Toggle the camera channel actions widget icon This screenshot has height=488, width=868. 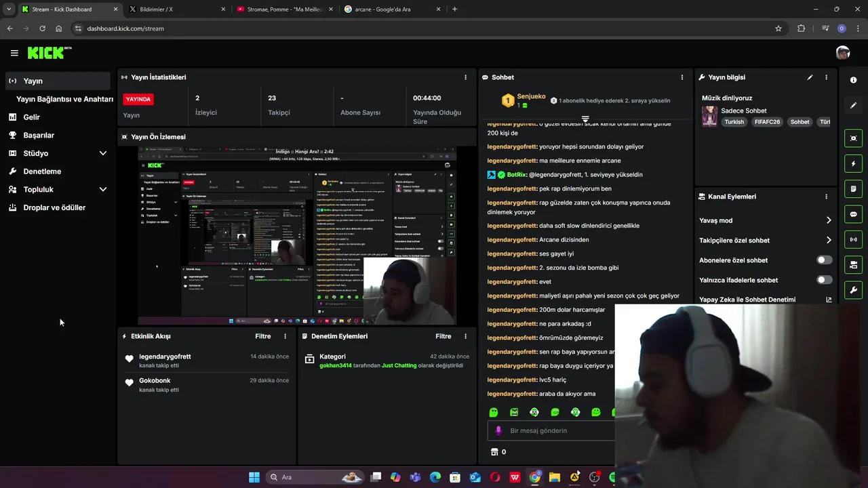[853, 264]
